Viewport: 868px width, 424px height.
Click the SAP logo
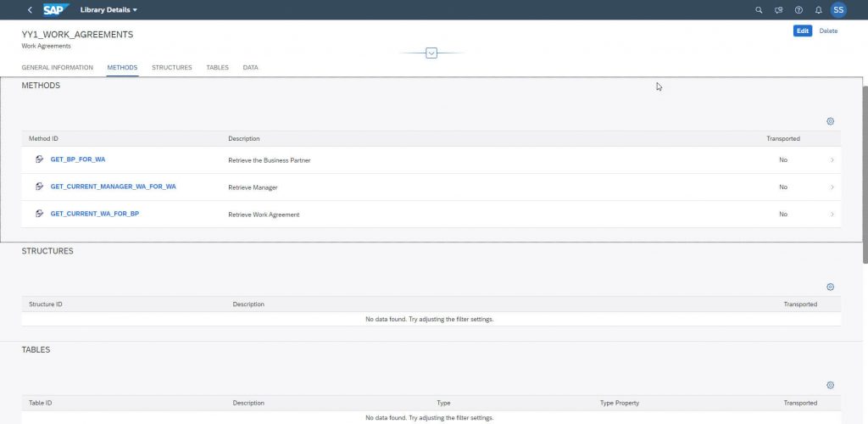click(x=56, y=10)
